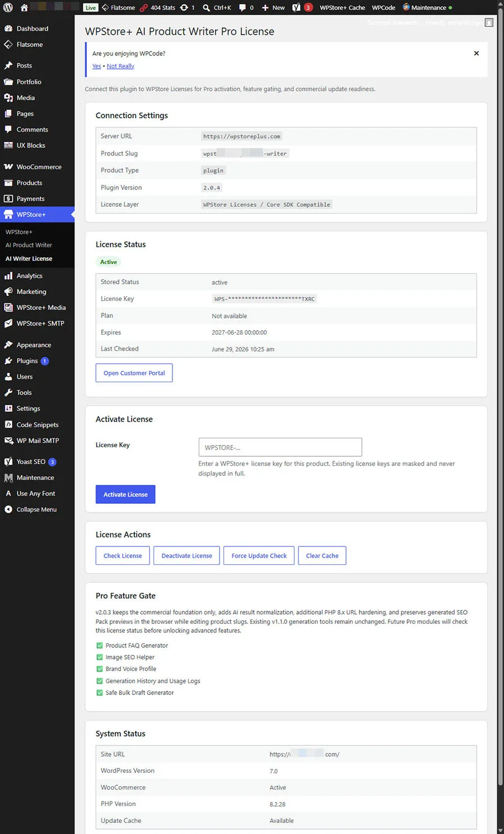Click the Live status badge in admin bar
The image size is (504, 834).
point(91,8)
